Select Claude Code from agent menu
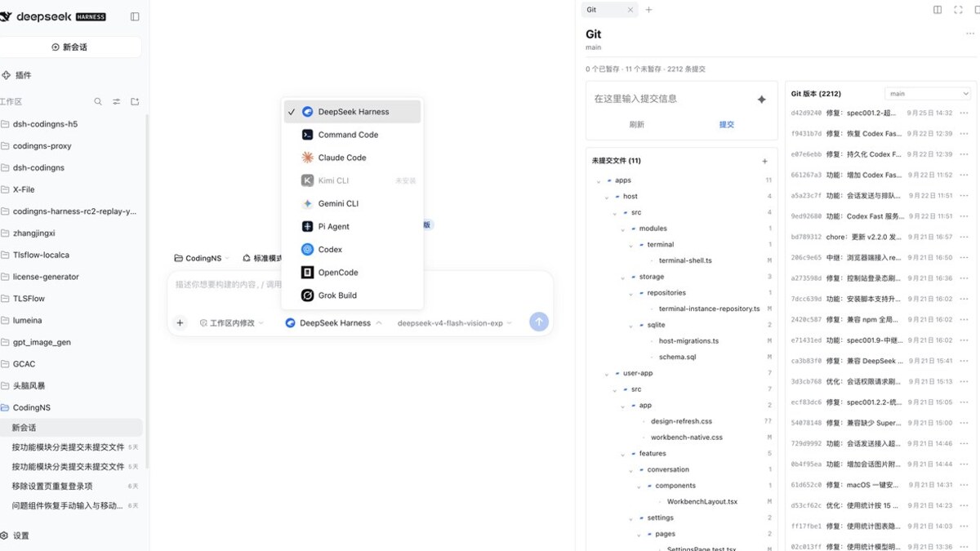 [x=352, y=158]
